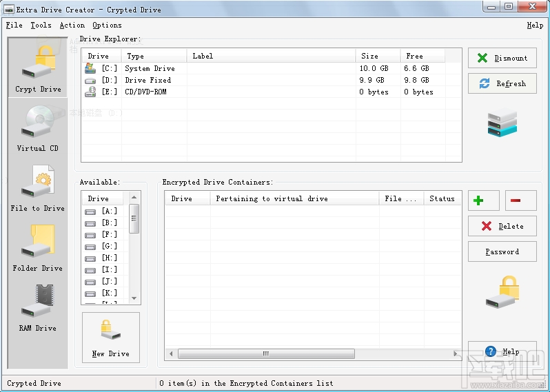Image resolution: width=550 pixels, height=392 pixels.
Task: Click the D: fixed drive icon
Action: click(x=90, y=81)
